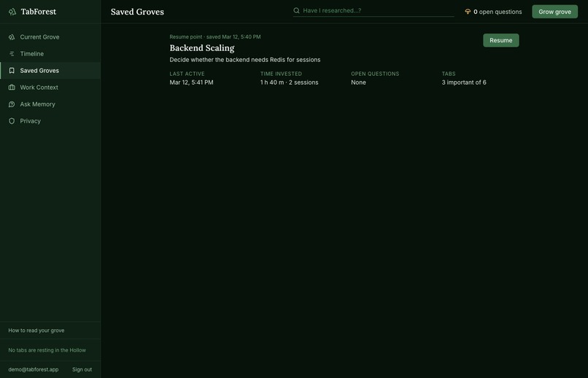Click the mushroom open questions icon
The image size is (588, 378).
coord(468,12)
